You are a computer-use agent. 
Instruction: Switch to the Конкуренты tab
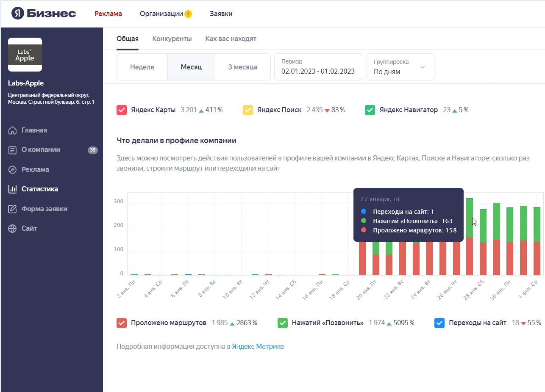172,39
